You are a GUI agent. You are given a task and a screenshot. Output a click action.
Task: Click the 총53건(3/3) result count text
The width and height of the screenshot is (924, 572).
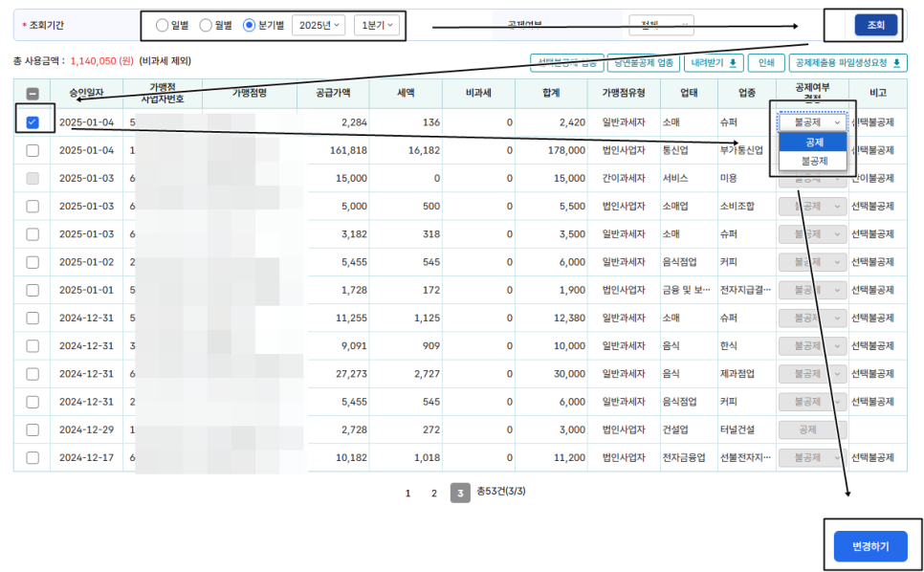[x=501, y=491]
